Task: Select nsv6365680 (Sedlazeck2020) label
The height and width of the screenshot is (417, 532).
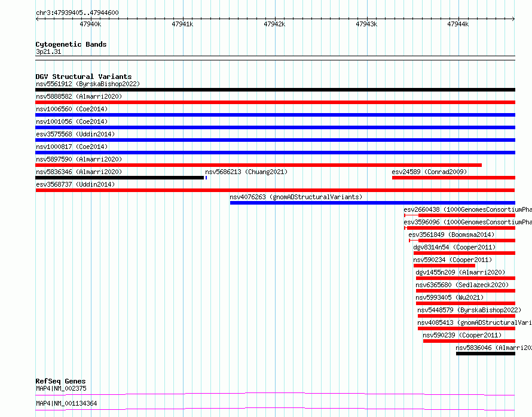Action: click(462, 285)
